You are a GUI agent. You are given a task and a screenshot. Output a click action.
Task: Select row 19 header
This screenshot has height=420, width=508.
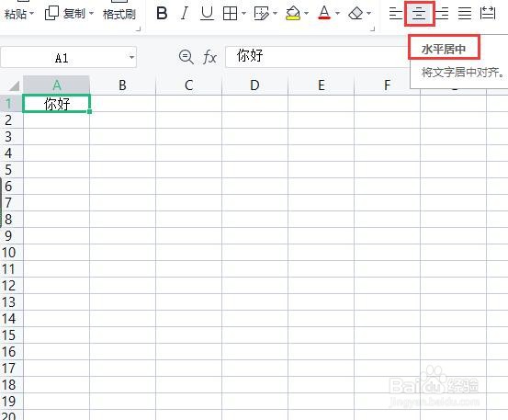coord(11,402)
